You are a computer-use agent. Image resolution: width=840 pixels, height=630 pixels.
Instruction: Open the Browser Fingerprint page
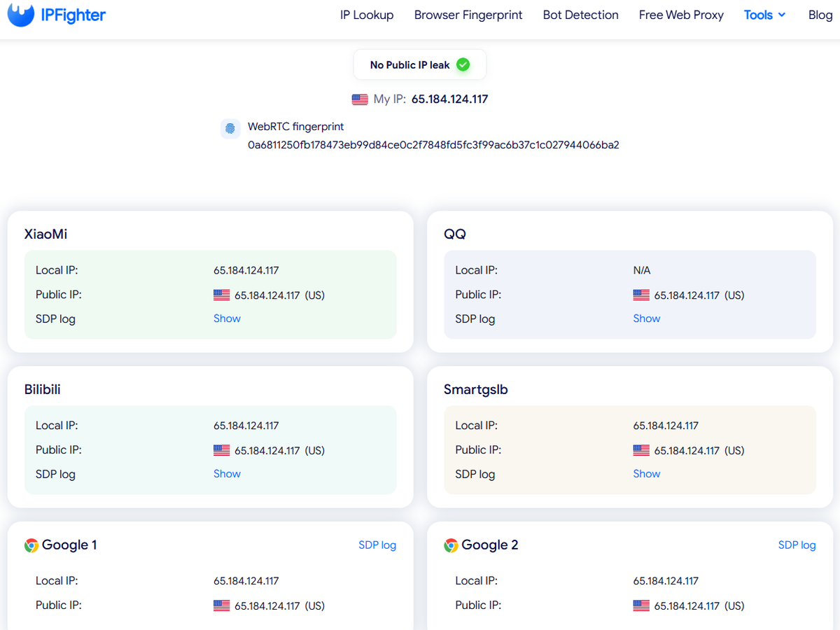coord(468,15)
